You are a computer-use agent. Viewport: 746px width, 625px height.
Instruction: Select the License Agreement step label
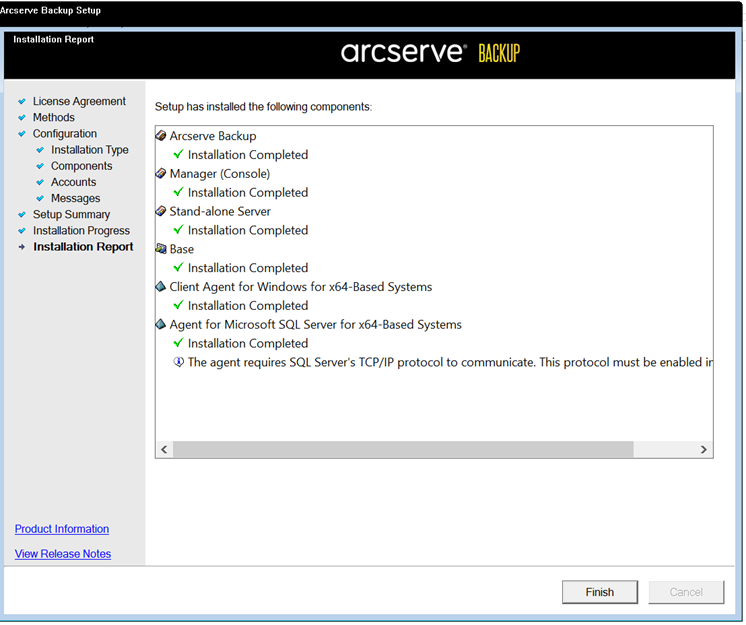point(79,101)
